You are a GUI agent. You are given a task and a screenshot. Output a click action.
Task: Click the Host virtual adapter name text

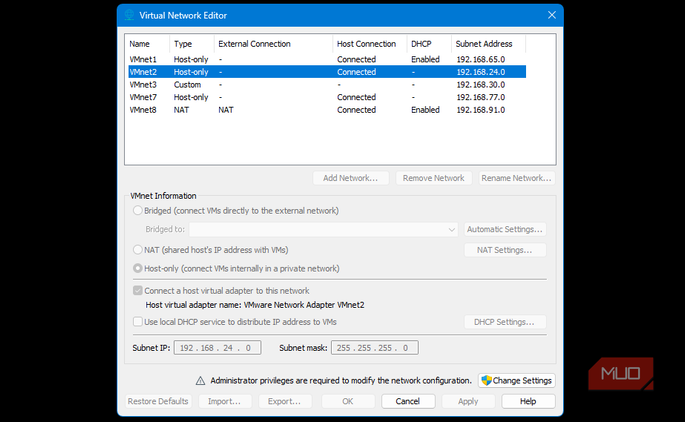point(255,305)
